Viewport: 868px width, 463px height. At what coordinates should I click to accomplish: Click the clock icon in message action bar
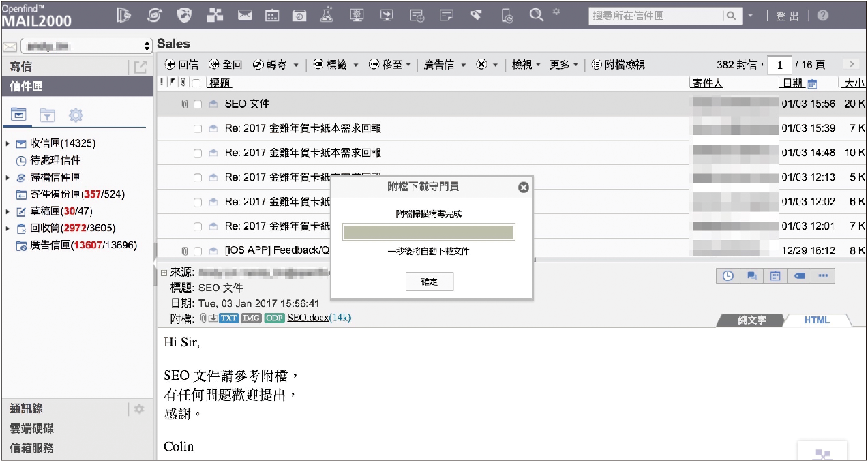point(728,276)
